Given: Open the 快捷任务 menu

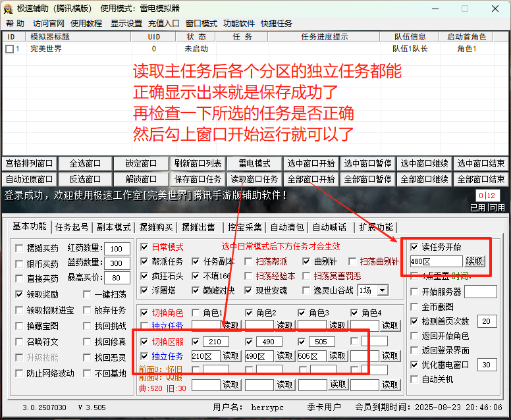Looking at the screenshot, I should [x=277, y=24].
